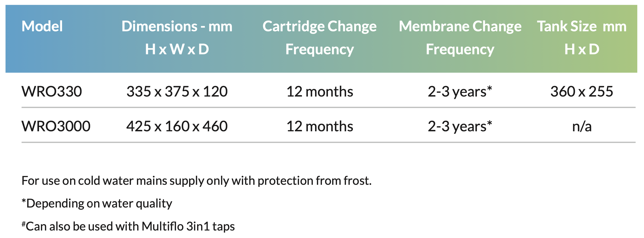Click the H x D tank subheader
Image resolution: width=644 pixels, height=238 pixels.
pyautogui.click(x=582, y=49)
